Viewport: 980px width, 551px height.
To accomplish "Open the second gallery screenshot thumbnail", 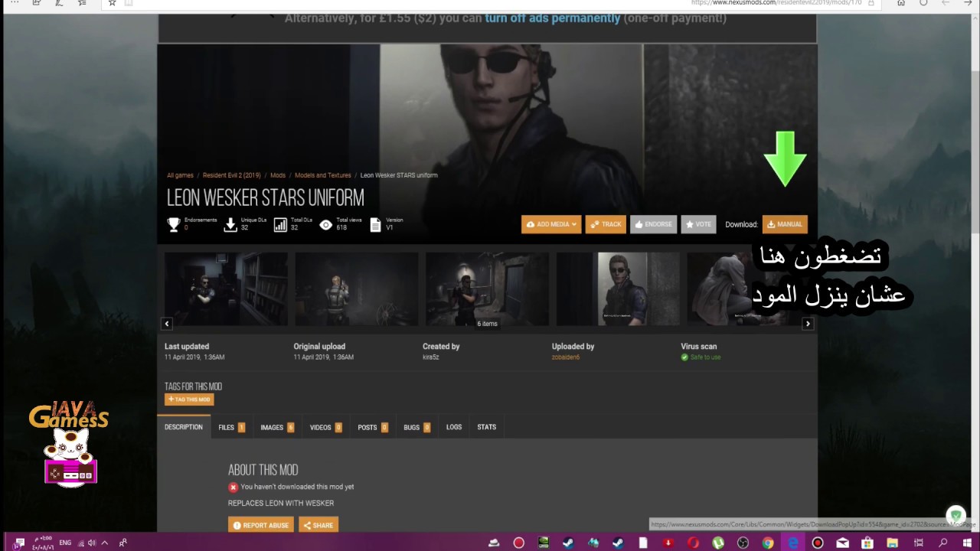I will pyautogui.click(x=357, y=289).
